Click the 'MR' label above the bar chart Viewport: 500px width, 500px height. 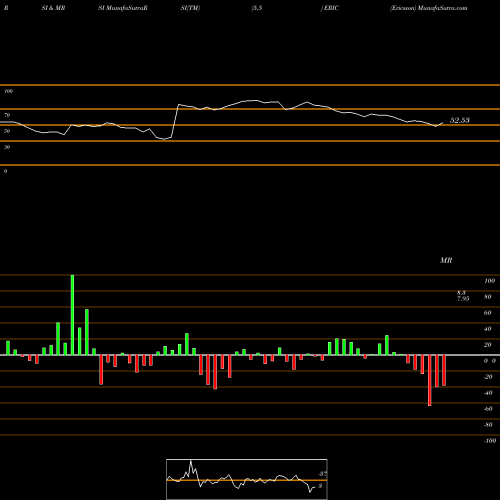(x=446, y=260)
